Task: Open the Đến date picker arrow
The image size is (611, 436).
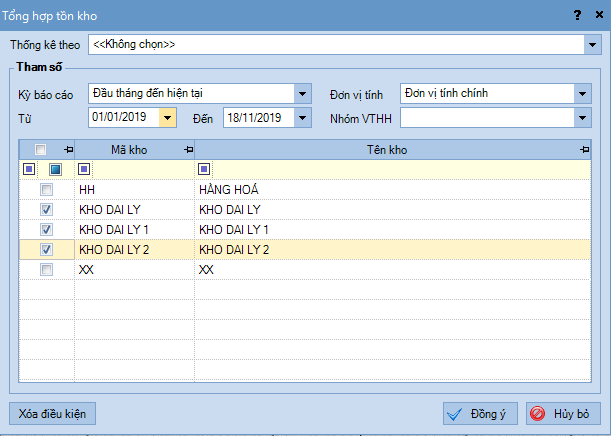Action: coord(302,118)
